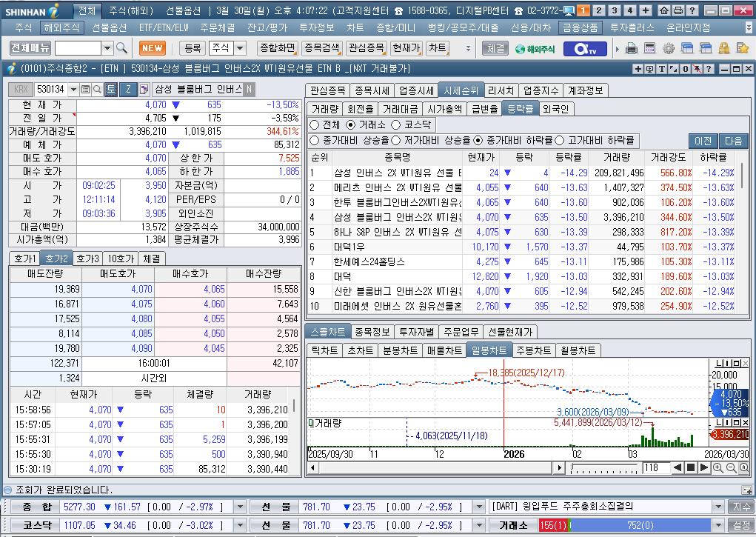Viewport: 756px width, 537px height.
Task: Click the status bar image-add icon
Action: 747,490
